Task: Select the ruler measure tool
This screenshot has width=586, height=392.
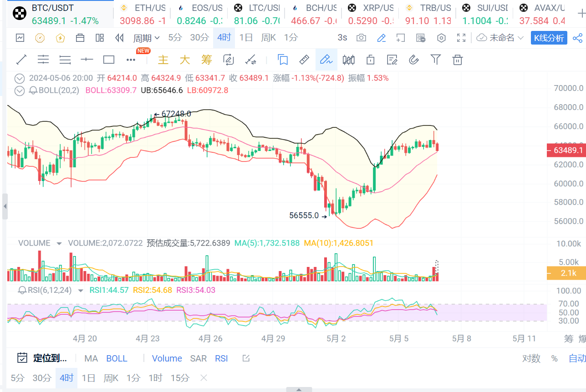Action: [304, 60]
